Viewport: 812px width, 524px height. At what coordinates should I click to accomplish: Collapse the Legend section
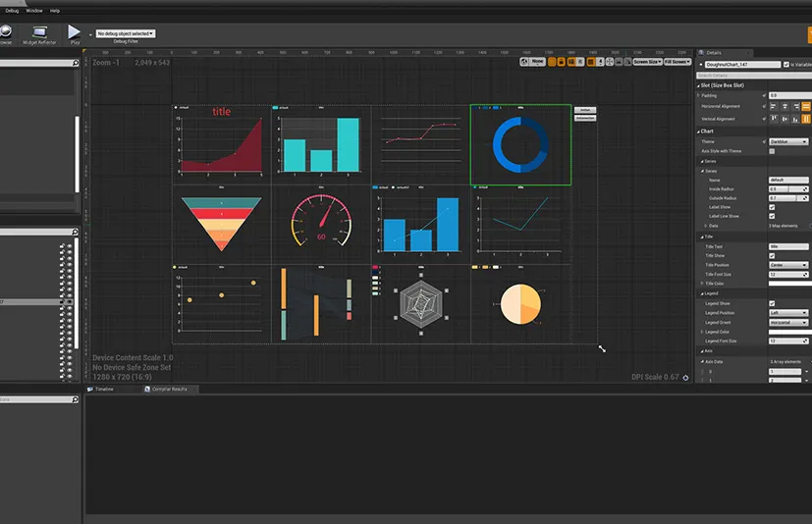(x=703, y=293)
